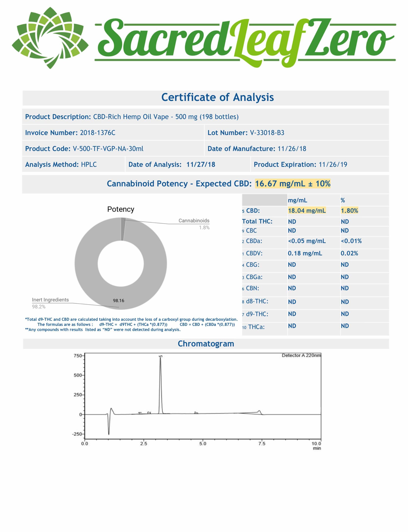
Task: Click peak 5 at top of chromatogram
Action: click(x=160, y=358)
